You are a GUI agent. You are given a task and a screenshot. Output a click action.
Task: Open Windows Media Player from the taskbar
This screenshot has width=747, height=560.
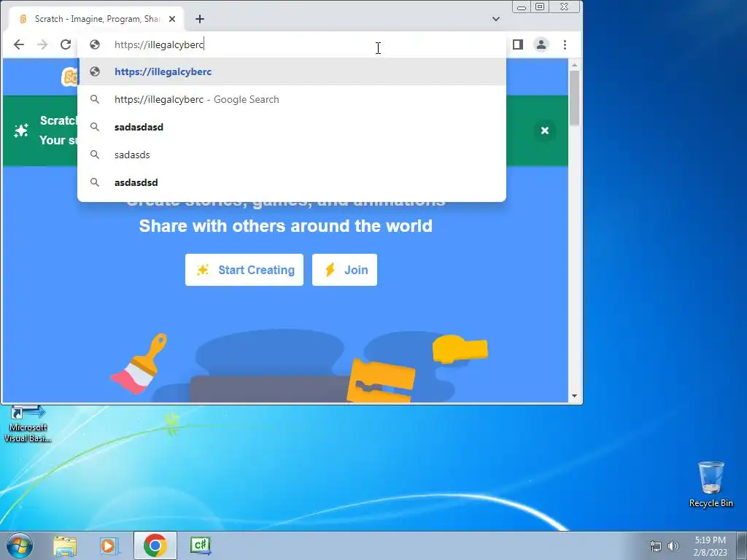109,545
